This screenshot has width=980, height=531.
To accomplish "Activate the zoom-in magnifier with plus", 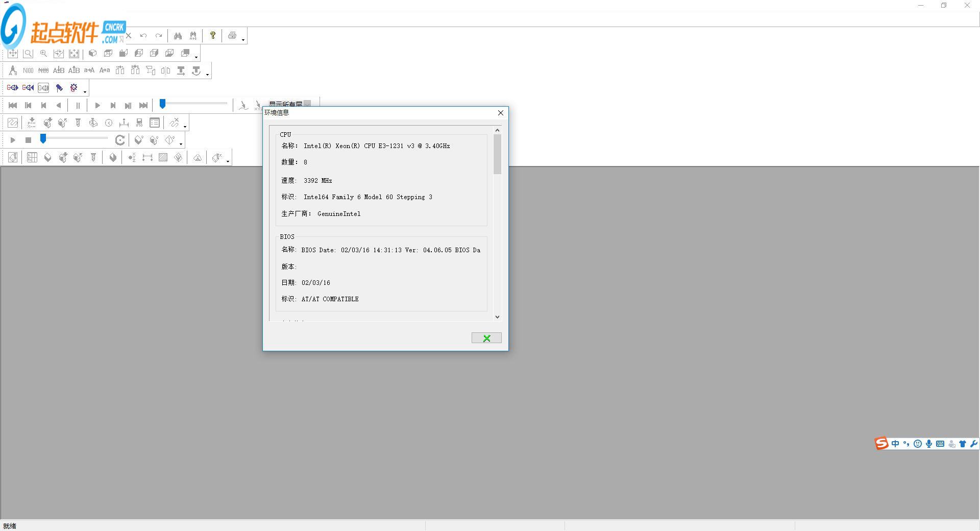I will [43, 53].
